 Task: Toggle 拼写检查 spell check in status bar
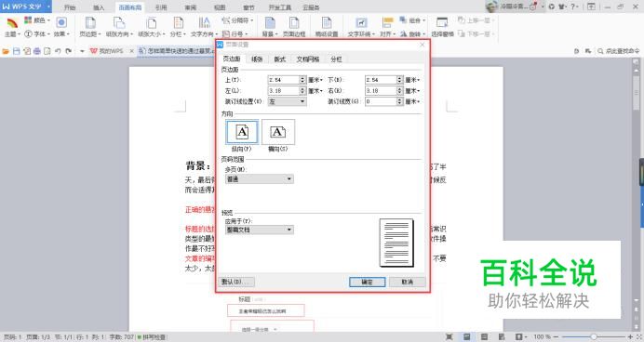(152, 337)
